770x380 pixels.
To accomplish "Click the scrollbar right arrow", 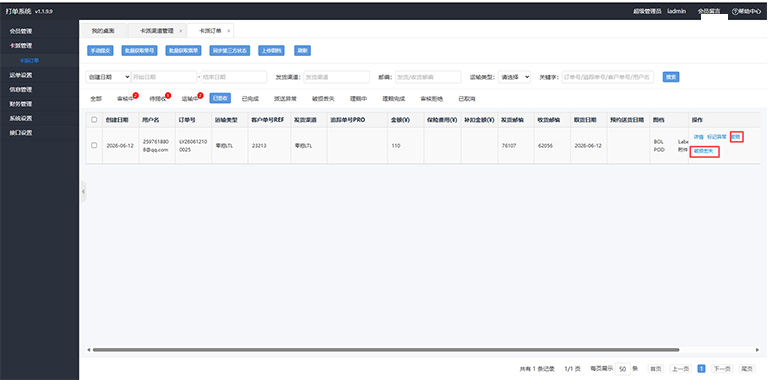I will pos(757,350).
